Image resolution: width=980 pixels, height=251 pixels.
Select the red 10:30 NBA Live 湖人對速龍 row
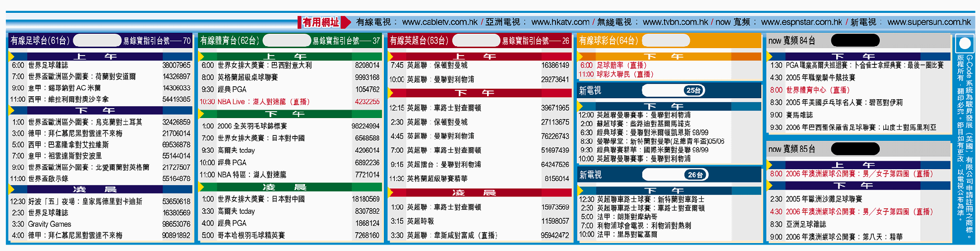(290, 102)
